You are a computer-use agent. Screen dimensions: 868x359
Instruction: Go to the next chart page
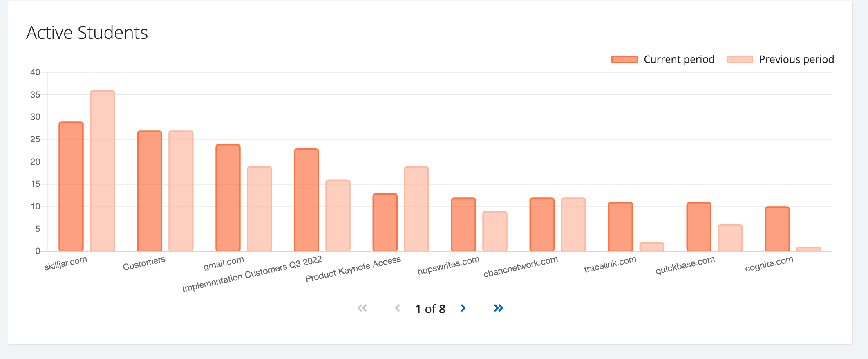(x=463, y=308)
